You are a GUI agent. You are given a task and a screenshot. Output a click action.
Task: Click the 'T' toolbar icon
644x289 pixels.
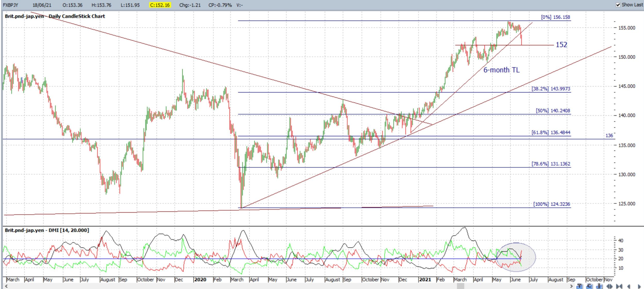[580, 286]
